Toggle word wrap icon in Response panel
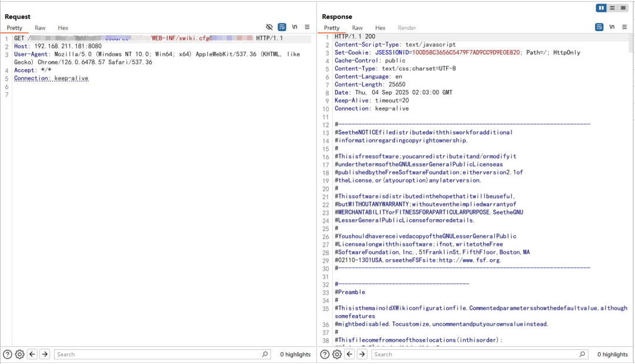 pyautogui.click(x=599, y=27)
